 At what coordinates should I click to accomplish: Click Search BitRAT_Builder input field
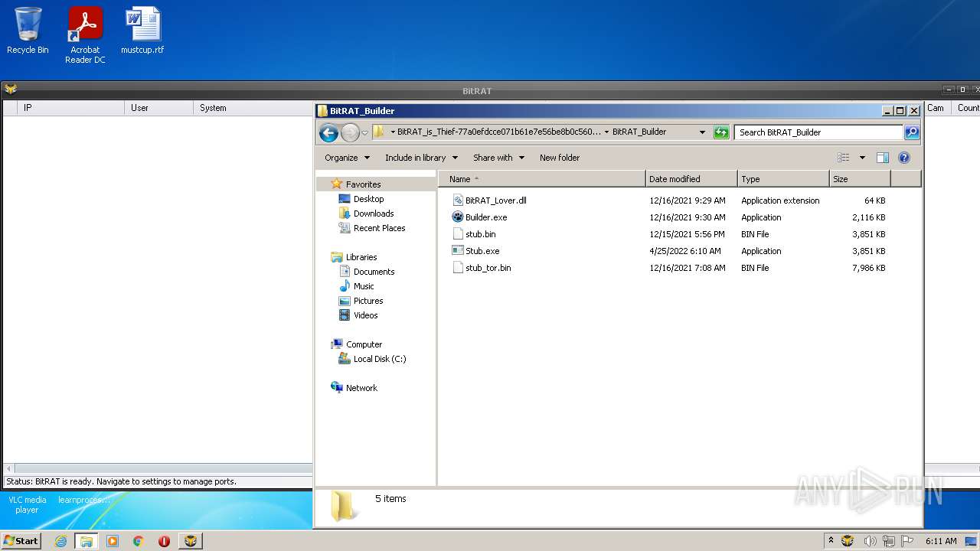tap(818, 132)
